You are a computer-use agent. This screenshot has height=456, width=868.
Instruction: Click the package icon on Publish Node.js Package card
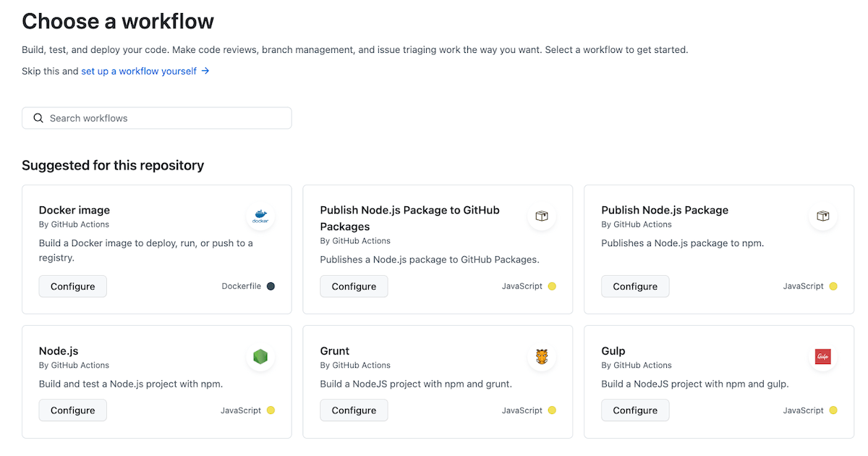point(822,216)
